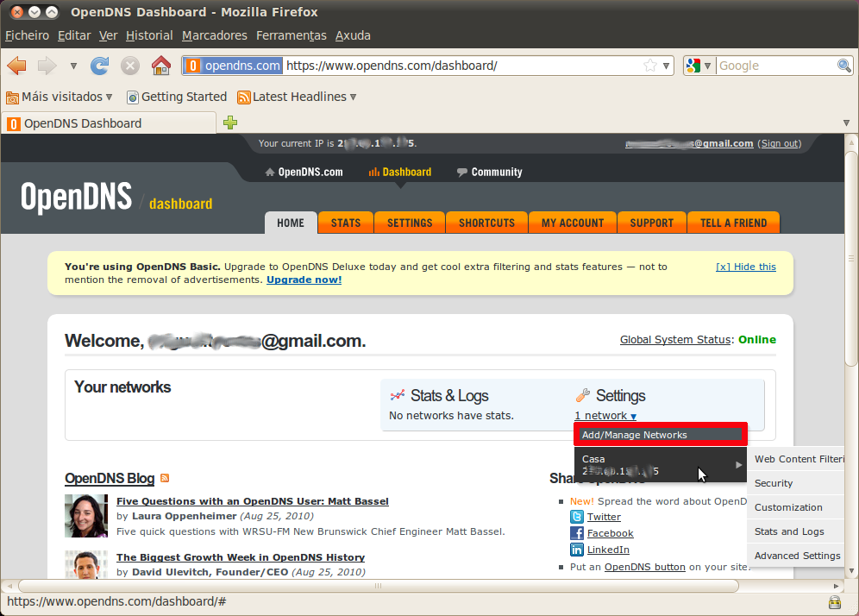Click the Stop loading icon
The image size is (859, 616).
(x=130, y=66)
